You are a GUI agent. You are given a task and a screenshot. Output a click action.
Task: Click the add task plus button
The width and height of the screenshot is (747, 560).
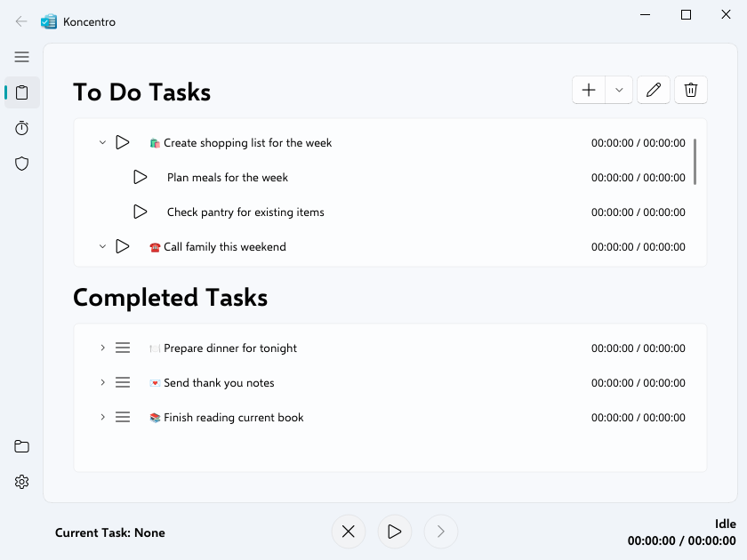(589, 90)
